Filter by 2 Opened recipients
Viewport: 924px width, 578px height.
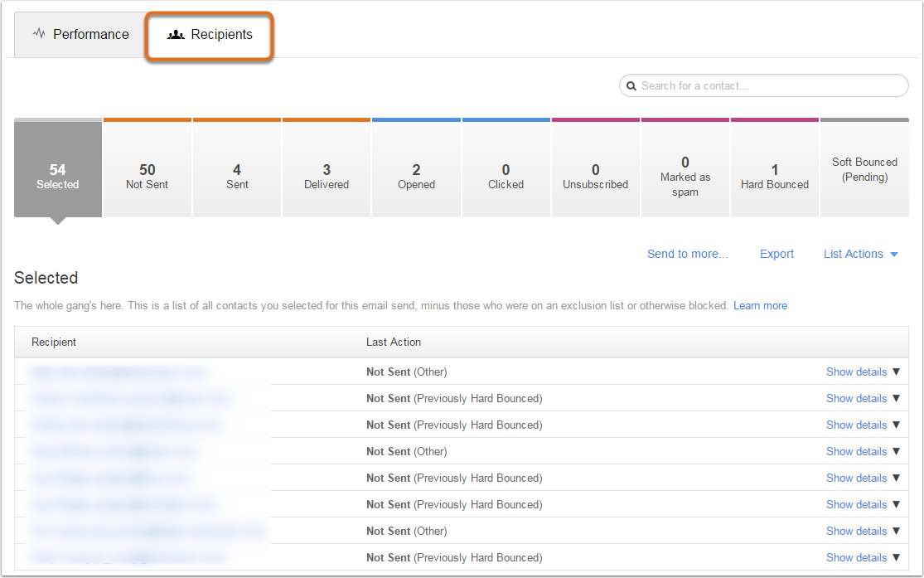click(416, 168)
